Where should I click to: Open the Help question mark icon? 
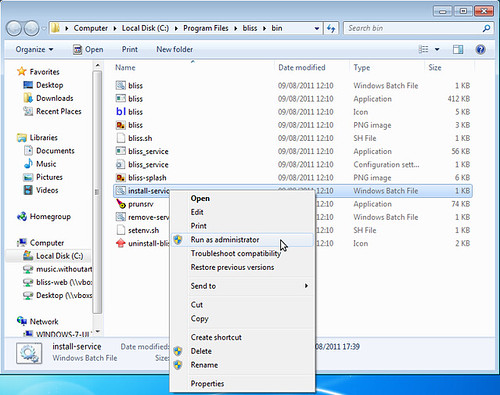(x=480, y=50)
